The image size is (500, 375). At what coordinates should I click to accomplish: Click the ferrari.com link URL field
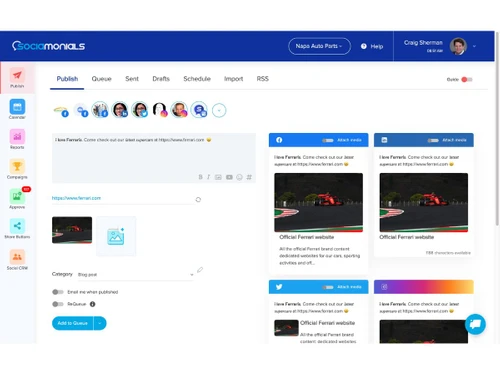point(122,198)
